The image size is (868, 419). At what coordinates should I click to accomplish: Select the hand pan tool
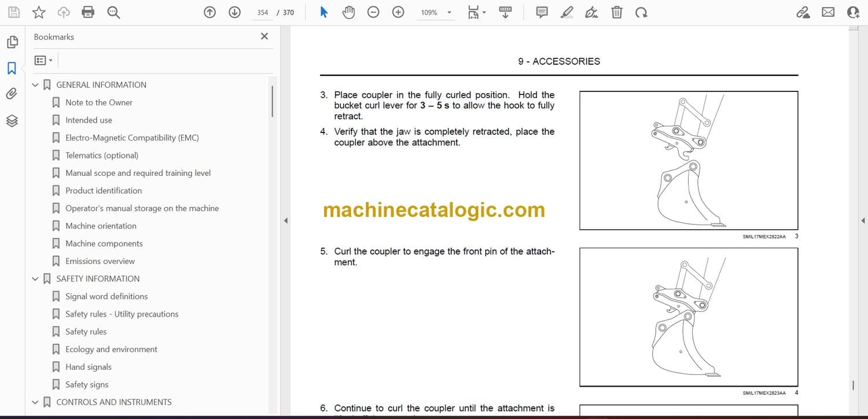point(348,12)
